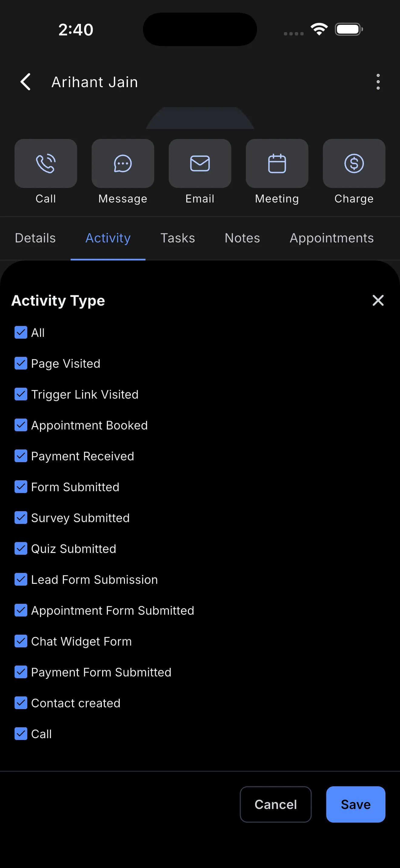Toggle the Page Visited checkbox

tap(21, 363)
